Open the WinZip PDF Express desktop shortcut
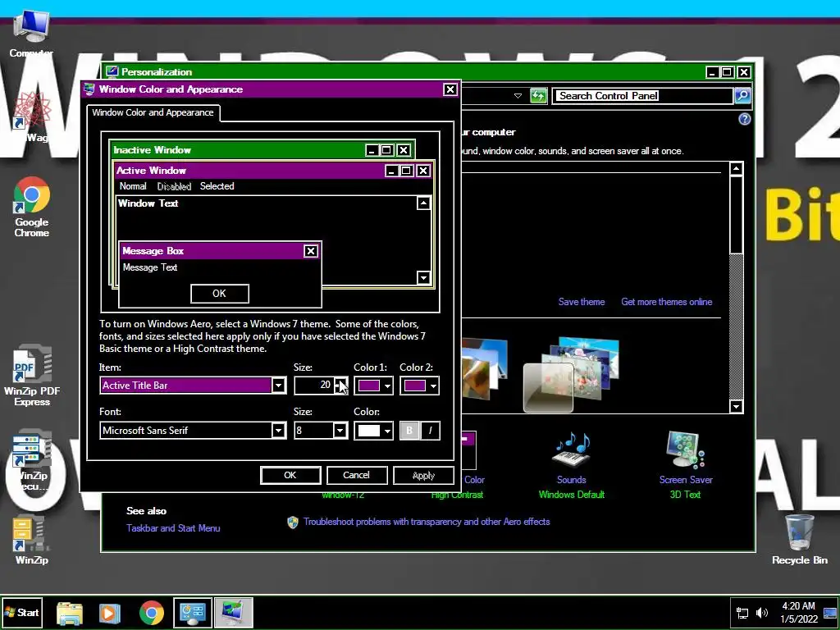Viewport: 840px width, 630px height. [x=32, y=377]
